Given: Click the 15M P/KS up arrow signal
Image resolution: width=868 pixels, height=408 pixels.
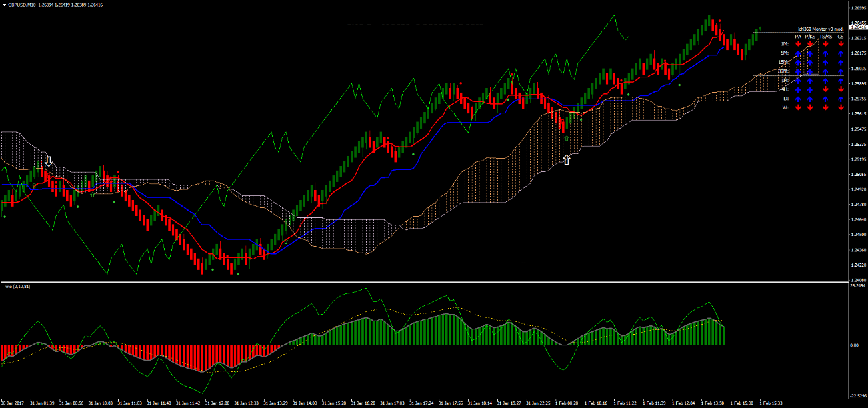Looking at the screenshot, I should click(x=810, y=63).
